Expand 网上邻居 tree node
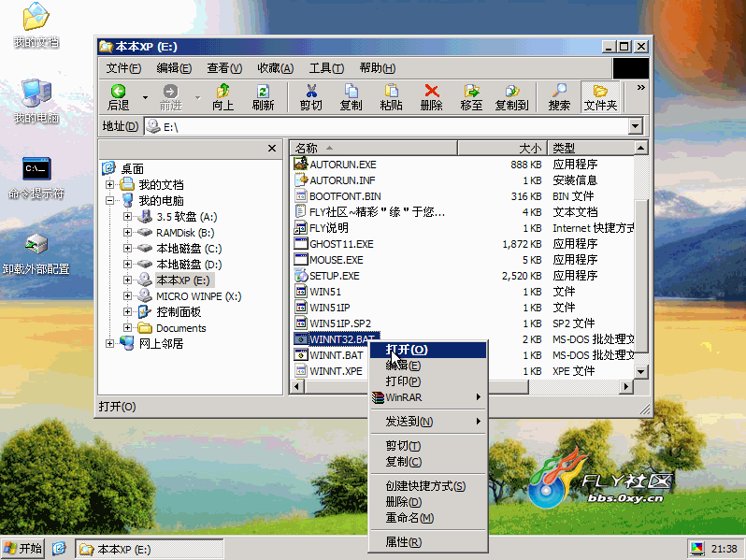 tap(110, 343)
